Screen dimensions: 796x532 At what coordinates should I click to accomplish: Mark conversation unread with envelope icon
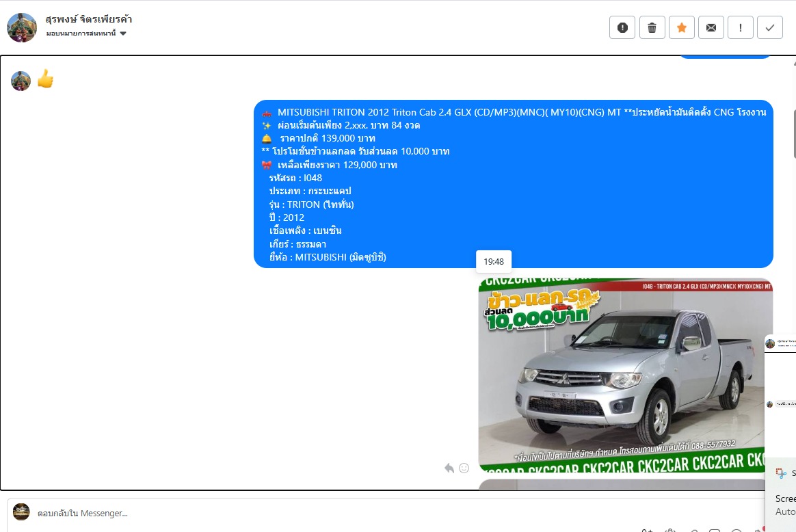[x=711, y=27]
